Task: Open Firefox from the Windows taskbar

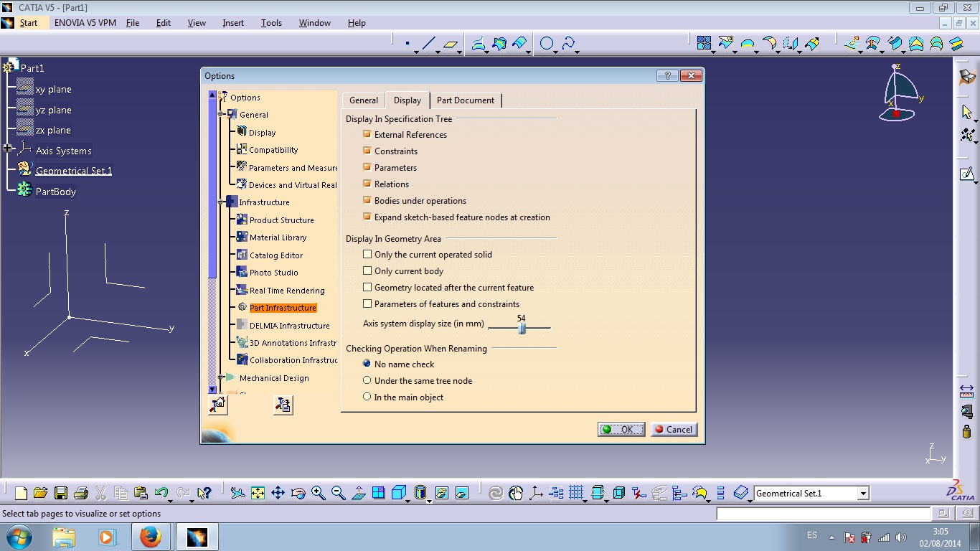Action: click(151, 537)
